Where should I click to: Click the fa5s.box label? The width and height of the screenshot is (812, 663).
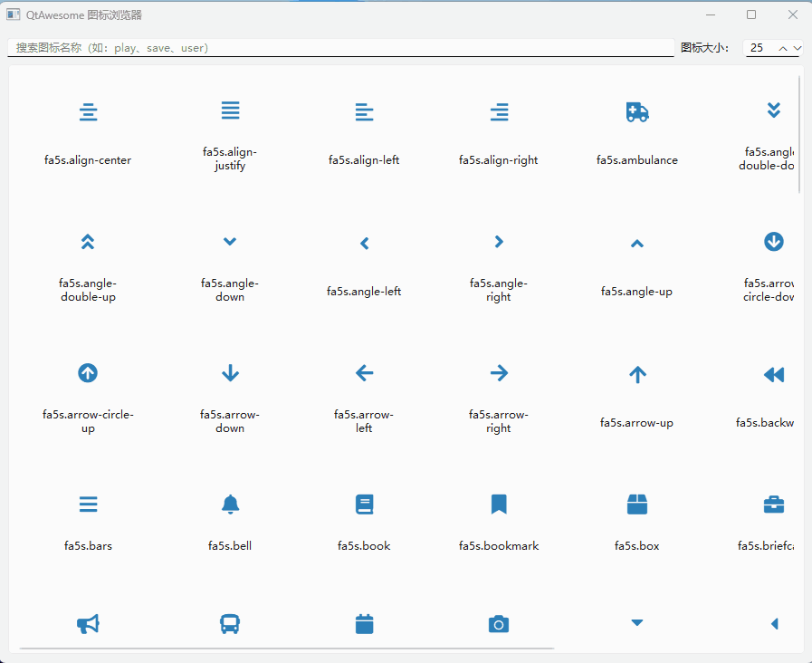pyautogui.click(x=637, y=546)
